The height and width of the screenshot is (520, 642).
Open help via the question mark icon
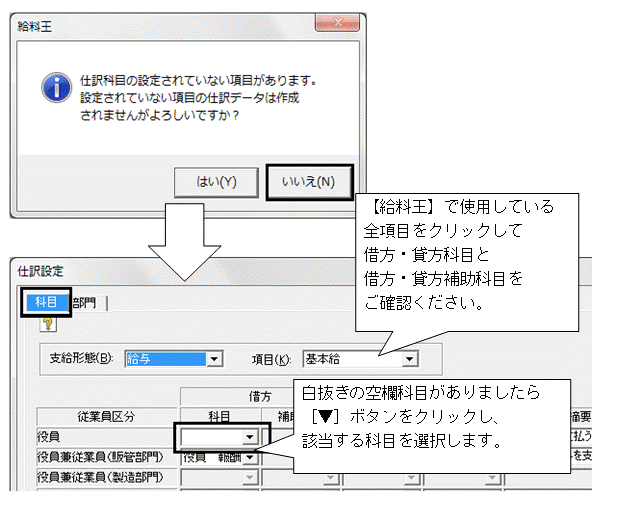coord(48,324)
